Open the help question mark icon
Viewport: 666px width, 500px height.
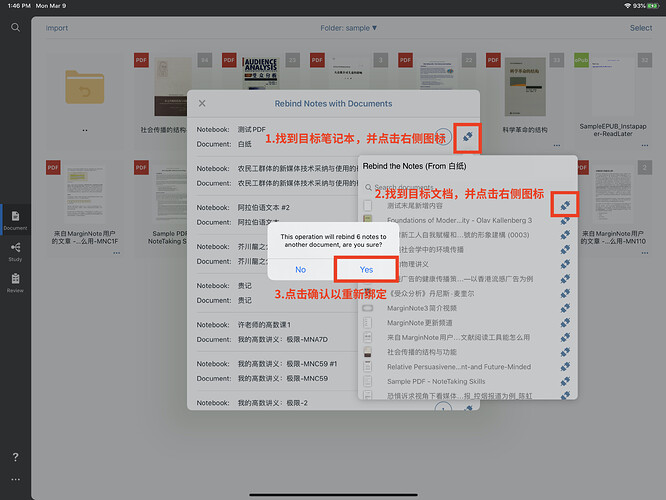click(15, 457)
